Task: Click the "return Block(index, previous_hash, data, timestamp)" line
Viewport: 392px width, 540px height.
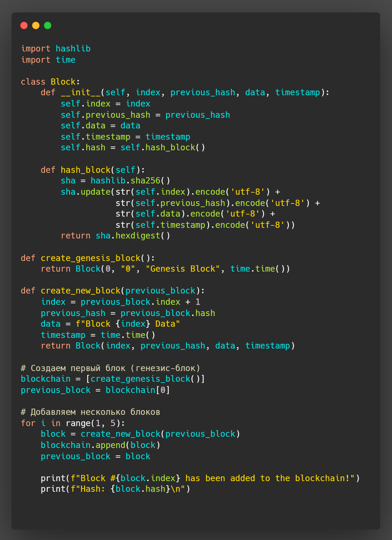Action: (168, 346)
